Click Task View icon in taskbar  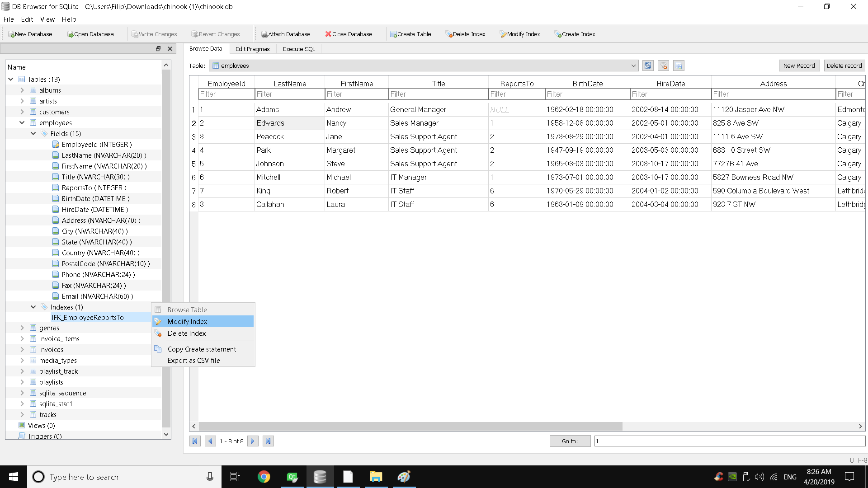click(235, 477)
